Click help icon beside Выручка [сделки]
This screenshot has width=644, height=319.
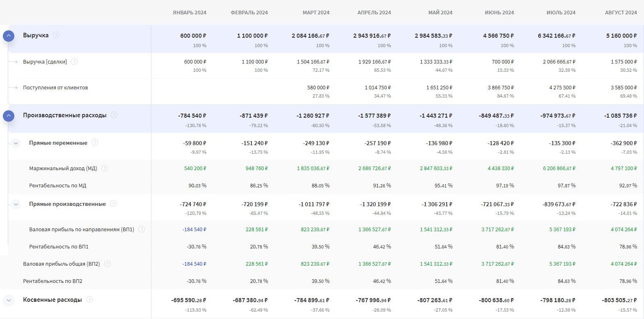[74, 62]
